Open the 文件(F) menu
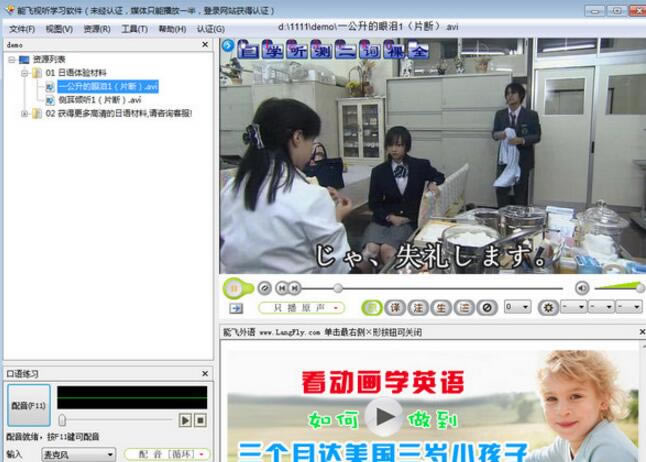The width and height of the screenshot is (646, 462). coord(22,29)
